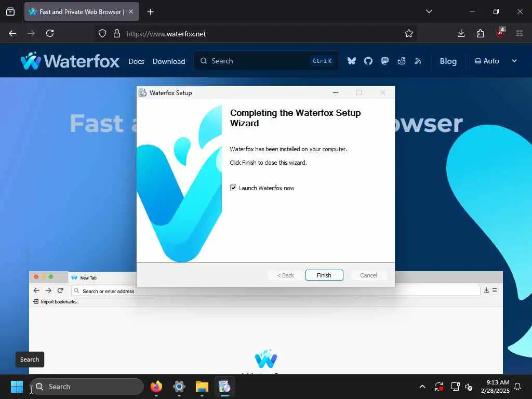Click Finish in Waterfox Setup wizard
Screen dimensions: 532x399
click(x=324, y=275)
